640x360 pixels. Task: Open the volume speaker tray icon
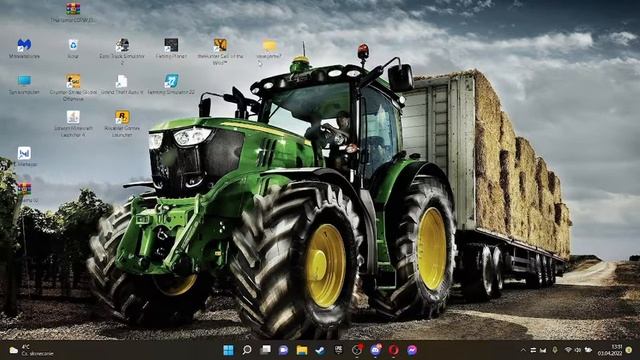tap(578, 350)
